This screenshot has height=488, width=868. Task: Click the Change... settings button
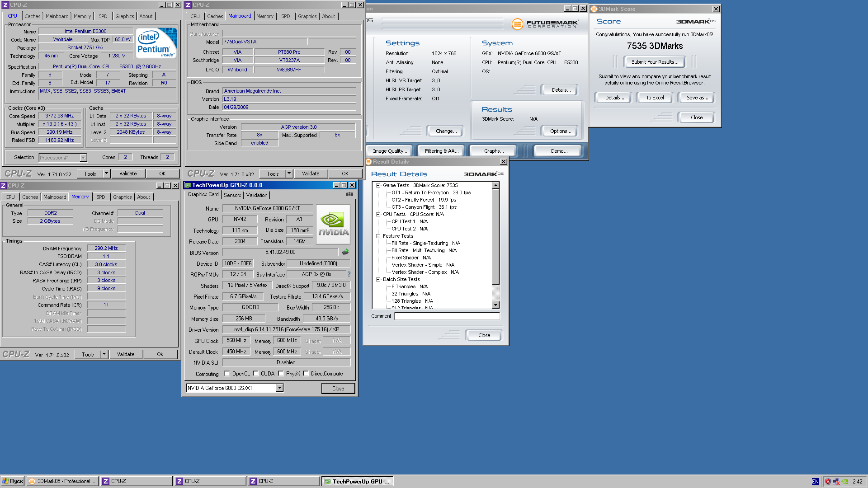[x=446, y=131]
